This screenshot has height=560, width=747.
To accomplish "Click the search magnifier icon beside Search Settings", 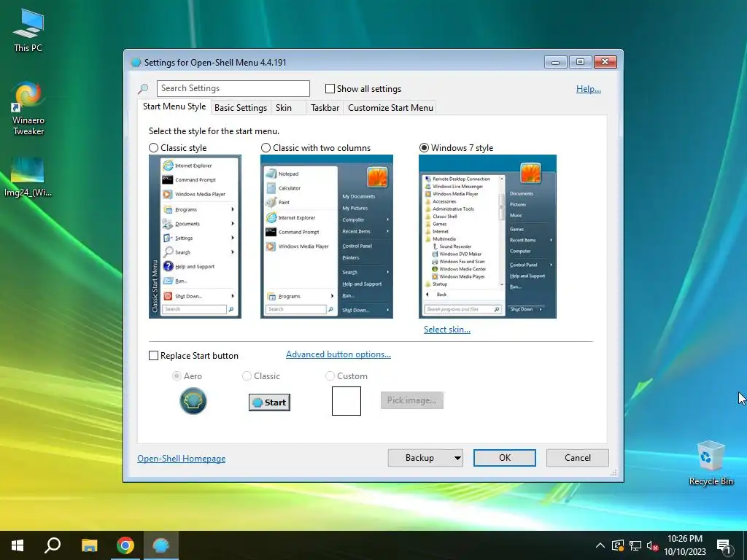I will pos(143,88).
